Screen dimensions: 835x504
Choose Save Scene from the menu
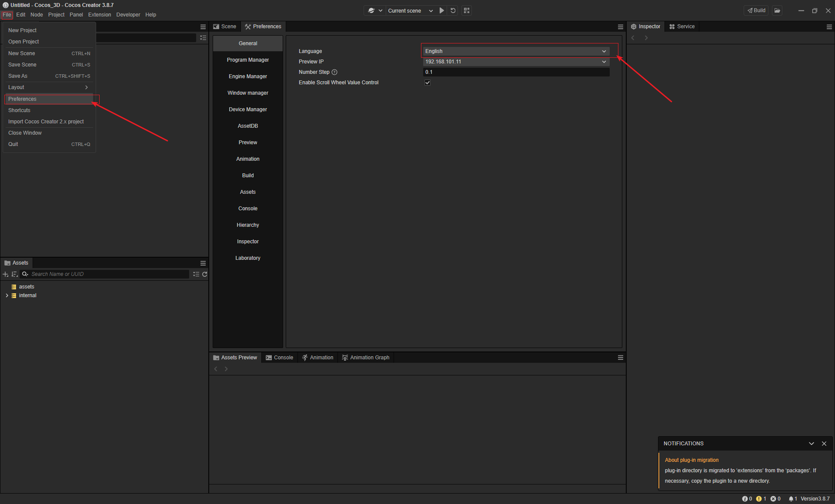tap(49, 65)
